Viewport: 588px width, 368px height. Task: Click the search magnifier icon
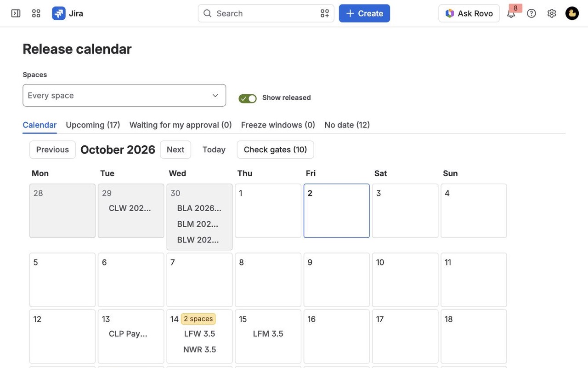tap(208, 13)
